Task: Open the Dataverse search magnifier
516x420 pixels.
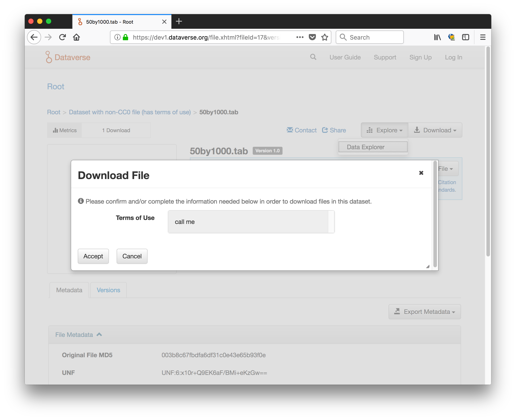Action: coord(313,57)
